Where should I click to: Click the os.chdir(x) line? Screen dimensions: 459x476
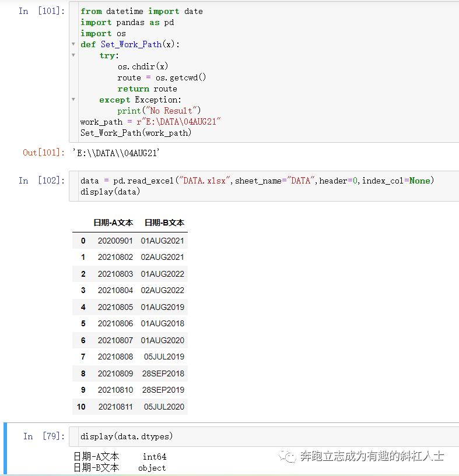pyautogui.click(x=142, y=66)
